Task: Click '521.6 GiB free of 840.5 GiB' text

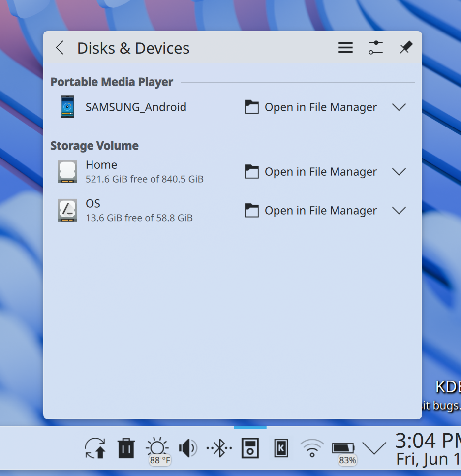Action: pos(145,179)
